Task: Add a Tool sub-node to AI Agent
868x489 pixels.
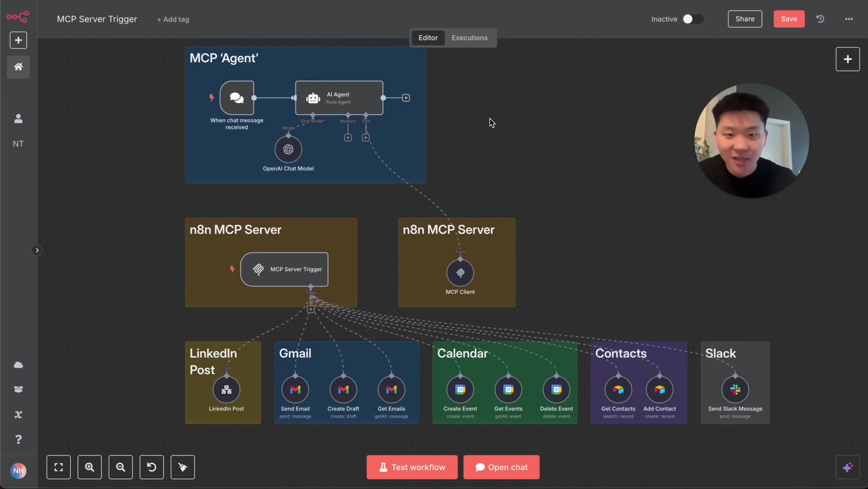Action: pyautogui.click(x=366, y=138)
